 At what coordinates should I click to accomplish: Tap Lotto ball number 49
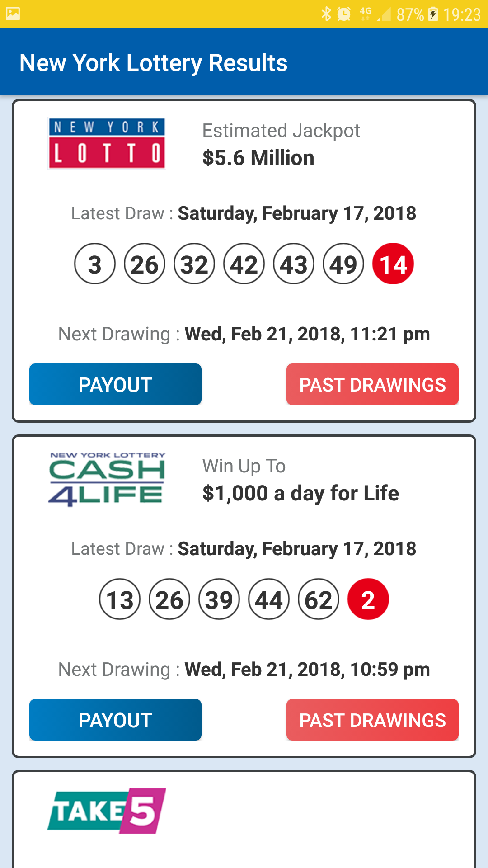[x=343, y=264]
